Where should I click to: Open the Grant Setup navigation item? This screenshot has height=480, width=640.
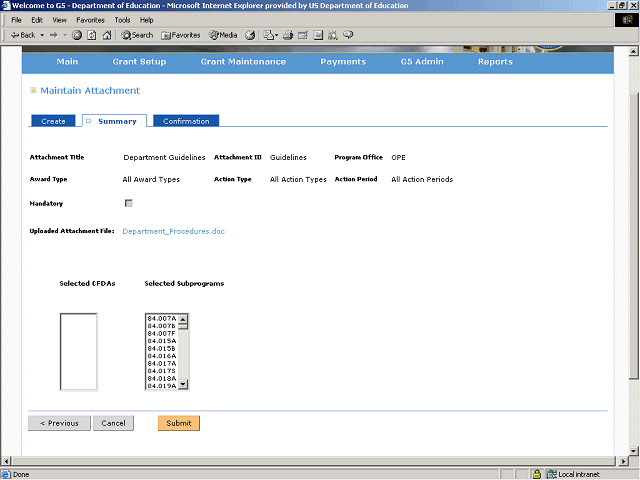click(139, 62)
